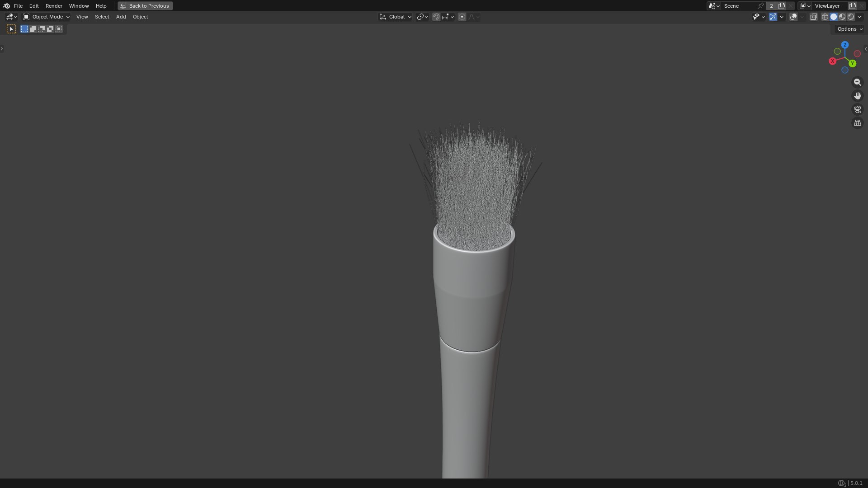868x488 pixels.
Task: Click the red X axis gizmo handle
Action: 832,61
